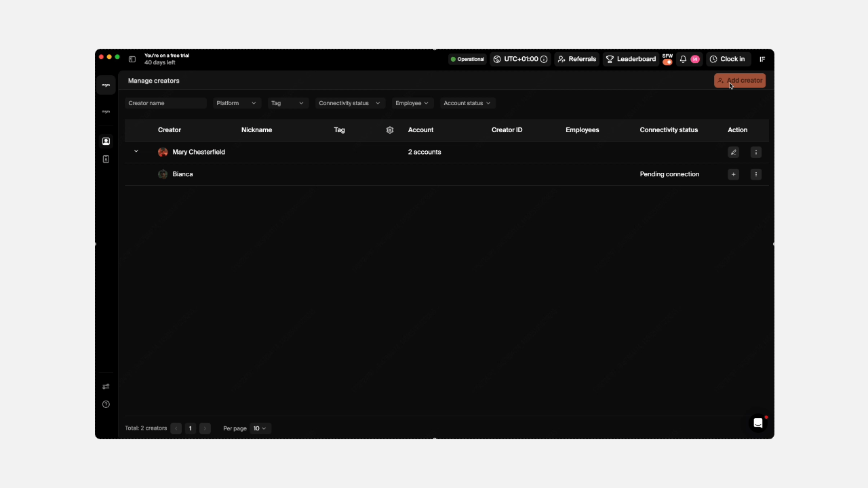
Task: Open the employee document icon in sidebar
Action: point(106,159)
